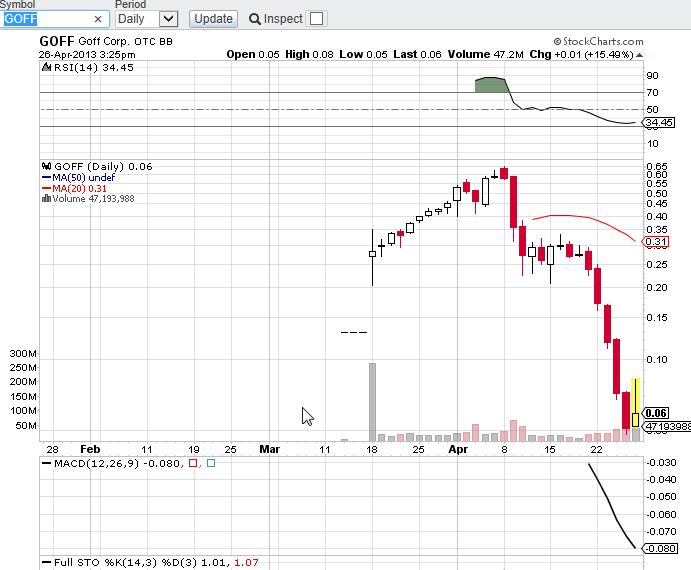This screenshot has height=570, width=691.
Task: Click the MACD(12,26,9) label
Action: click(96, 463)
